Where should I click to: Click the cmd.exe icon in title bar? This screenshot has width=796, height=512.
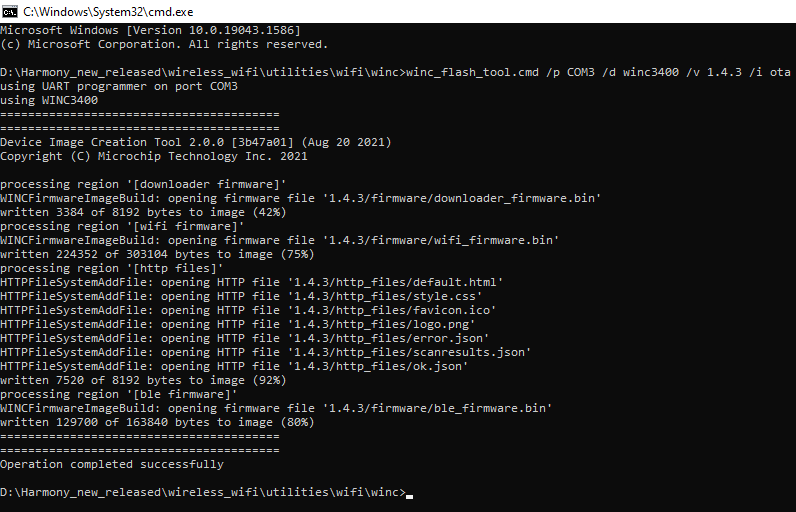(x=10, y=11)
